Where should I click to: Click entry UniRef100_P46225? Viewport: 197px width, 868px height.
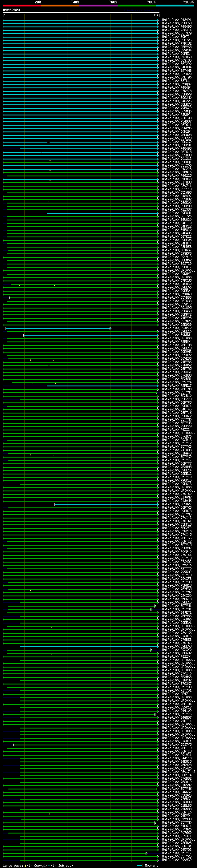177,176
